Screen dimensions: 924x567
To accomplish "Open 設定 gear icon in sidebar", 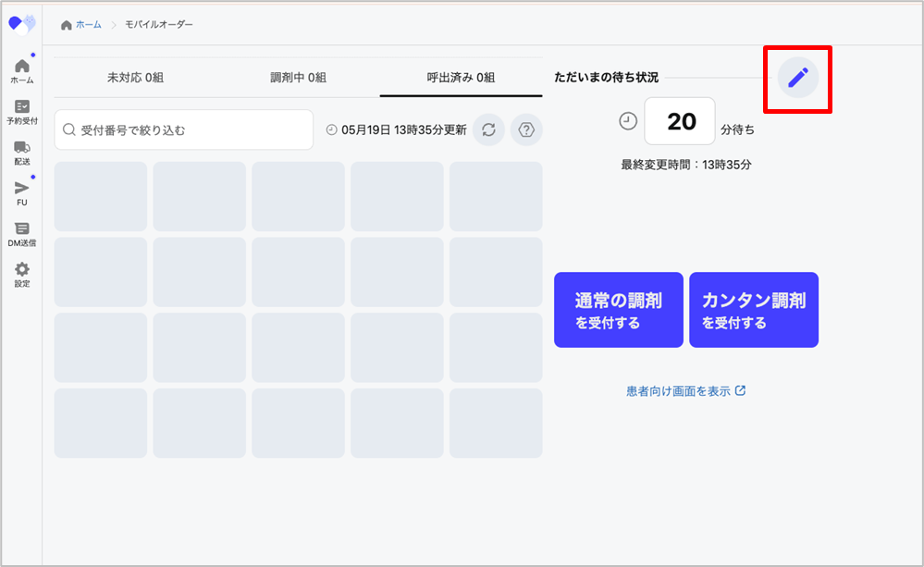I will (x=22, y=275).
